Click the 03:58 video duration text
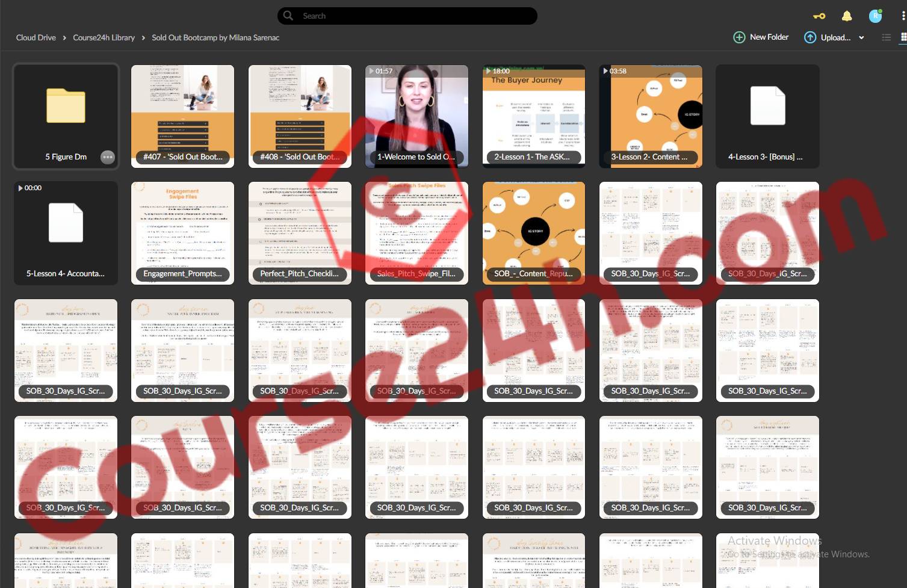 pos(618,71)
